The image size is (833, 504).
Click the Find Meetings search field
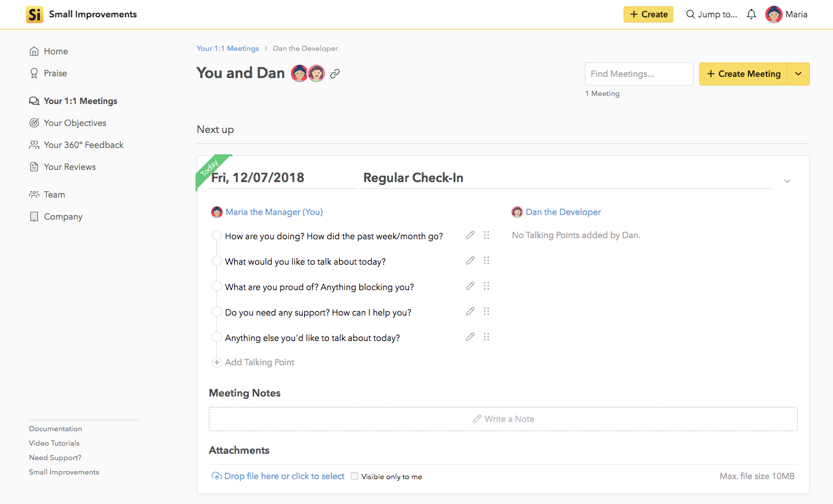639,74
